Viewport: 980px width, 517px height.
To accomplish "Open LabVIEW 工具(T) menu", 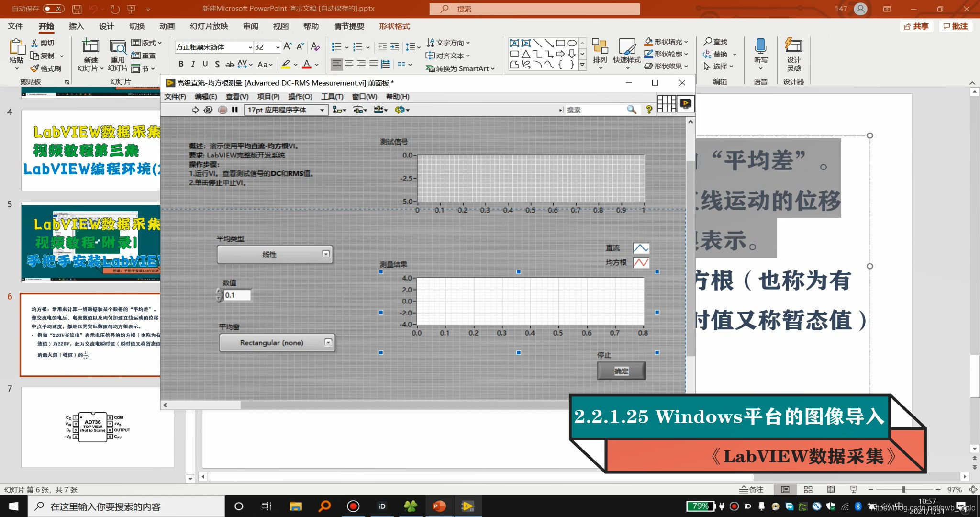I will pos(332,96).
